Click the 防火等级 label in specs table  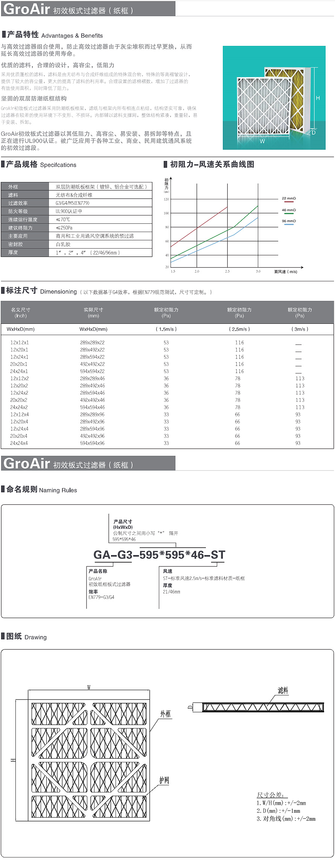click(x=18, y=211)
